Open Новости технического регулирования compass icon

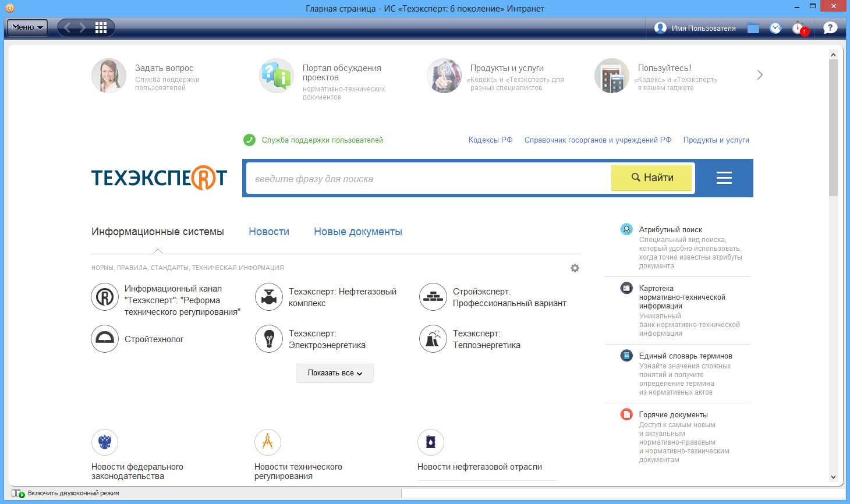pos(268,443)
